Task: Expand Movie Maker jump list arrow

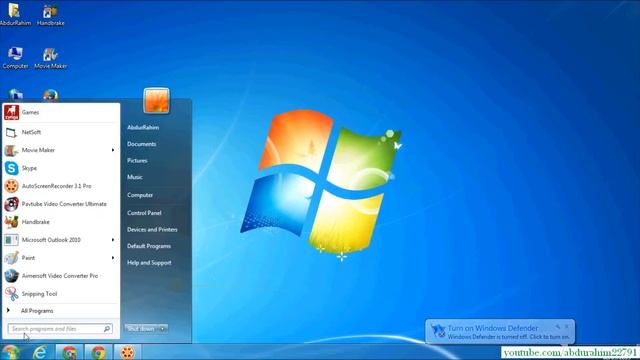Action: pos(113,150)
